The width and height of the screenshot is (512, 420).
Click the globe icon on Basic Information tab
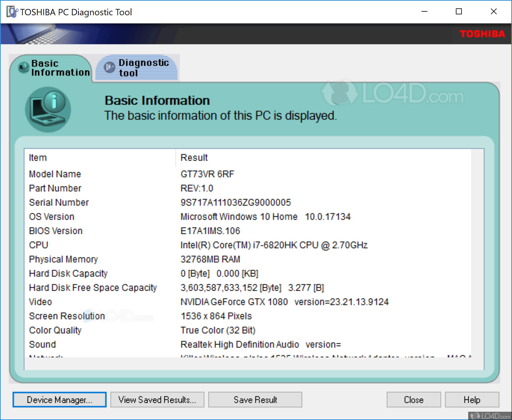click(x=24, y=68)
